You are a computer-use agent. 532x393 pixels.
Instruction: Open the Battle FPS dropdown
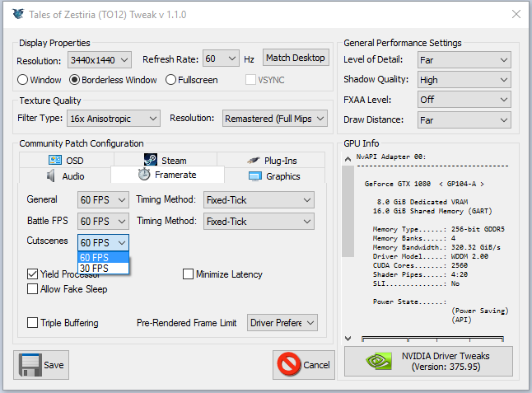[103, 222]
